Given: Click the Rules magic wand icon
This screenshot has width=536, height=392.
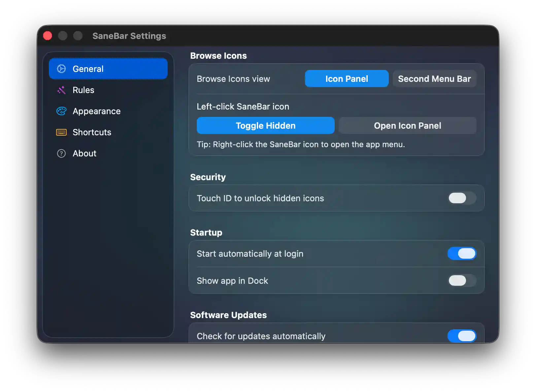Looking at the screenshot, I should (x=61, y=90).
